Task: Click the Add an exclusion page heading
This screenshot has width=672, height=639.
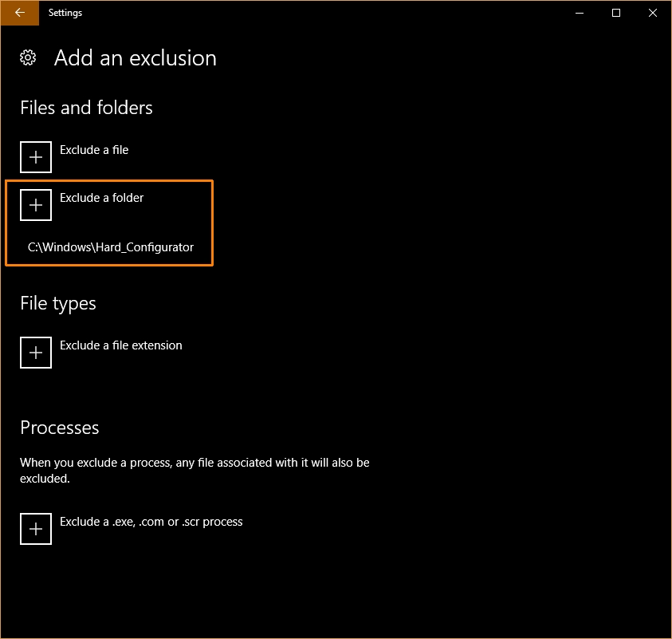Action: (136, 58)
